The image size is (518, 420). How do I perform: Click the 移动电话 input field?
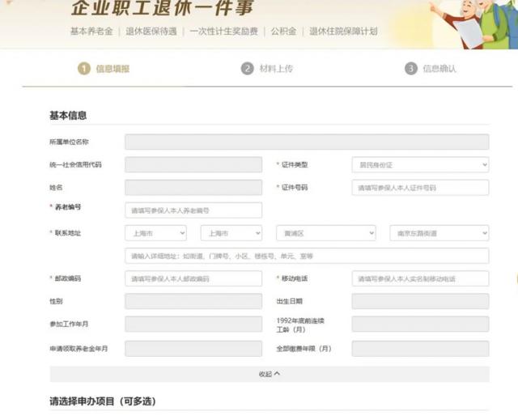pyautogui.click(x=419, y=278)
